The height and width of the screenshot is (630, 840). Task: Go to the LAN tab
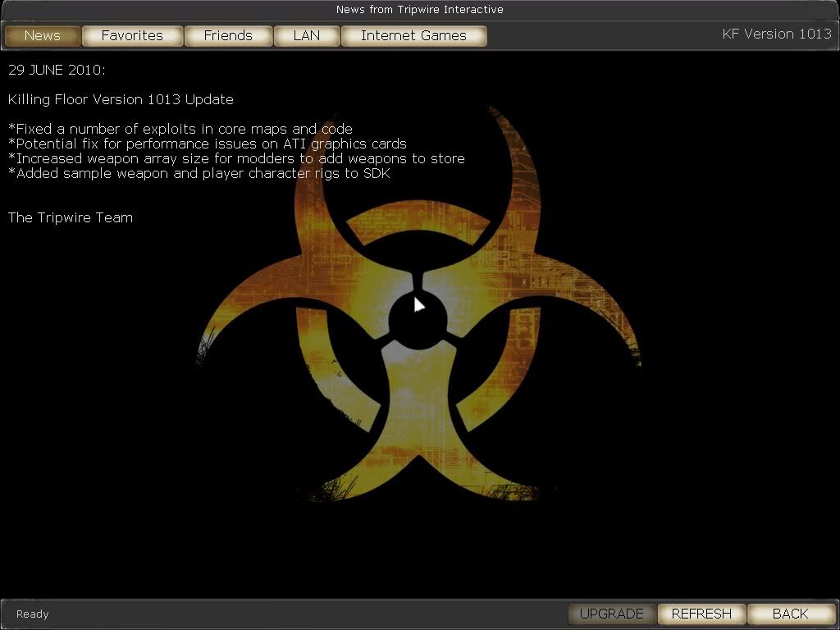pyautogui.click(x=306, y=35)
